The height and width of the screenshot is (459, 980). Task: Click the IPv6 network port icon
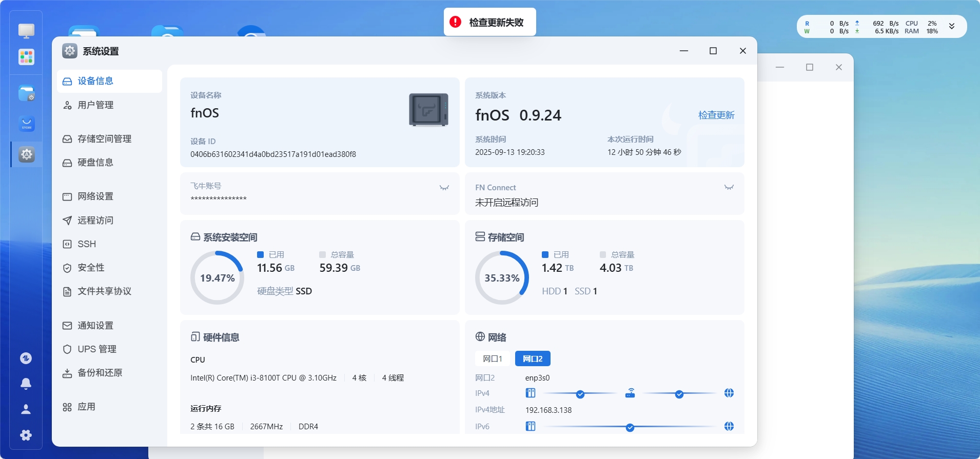[x=531, y=427]
